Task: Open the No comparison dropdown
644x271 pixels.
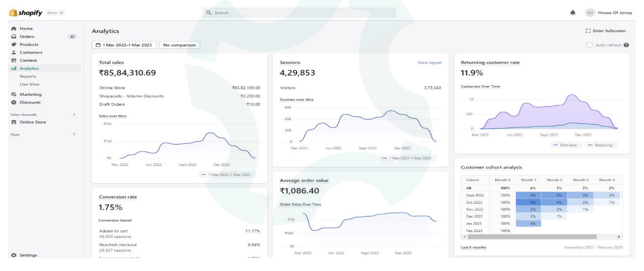Action: (x=180, y=45)
